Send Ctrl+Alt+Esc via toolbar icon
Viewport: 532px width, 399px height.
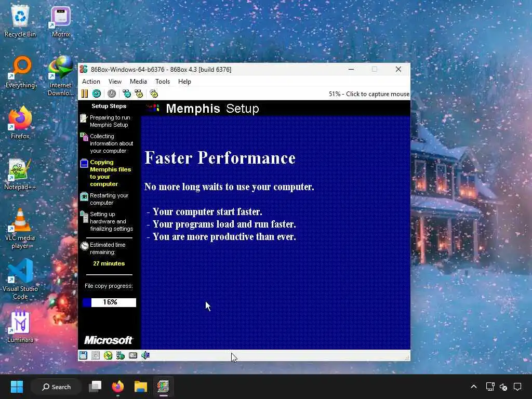[139, 94]
